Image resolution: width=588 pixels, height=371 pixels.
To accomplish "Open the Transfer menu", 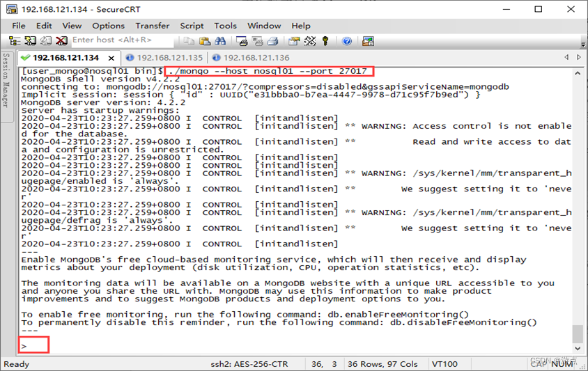I will [153, 26].
